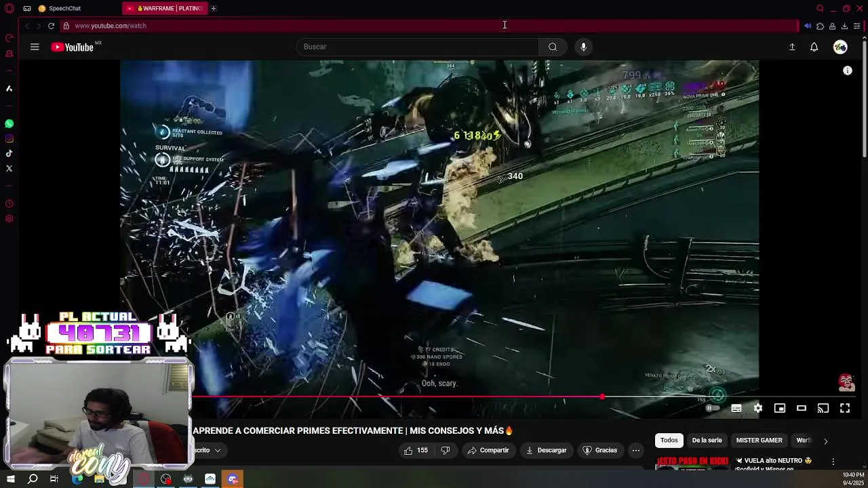Show next chips with right arrow
The width and height of the screenshot is (868, 488).
pyautogui.click(x=825, y=441)
